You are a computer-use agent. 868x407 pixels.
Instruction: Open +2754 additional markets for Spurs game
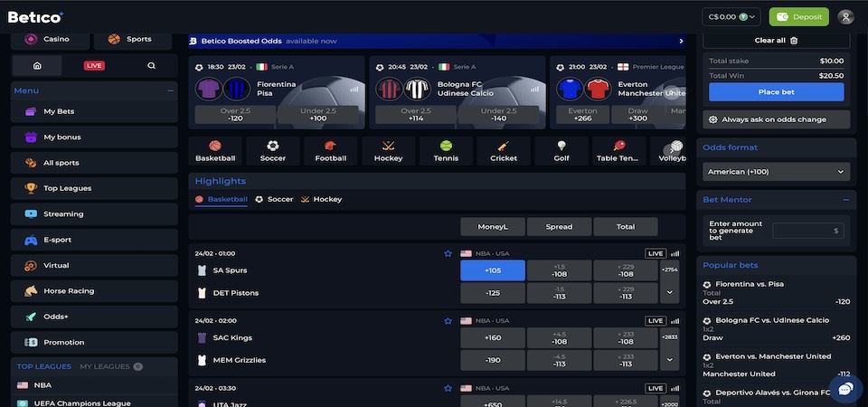coord(669,270)
